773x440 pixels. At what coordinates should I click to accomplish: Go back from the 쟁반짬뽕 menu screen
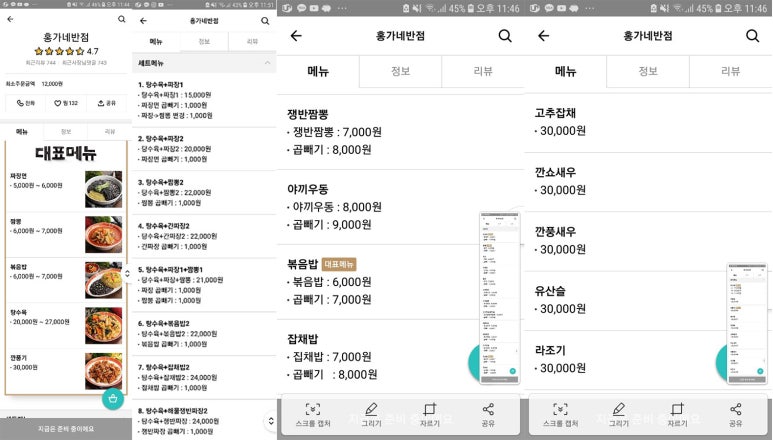pyautogui.click(x=296, y=35)
